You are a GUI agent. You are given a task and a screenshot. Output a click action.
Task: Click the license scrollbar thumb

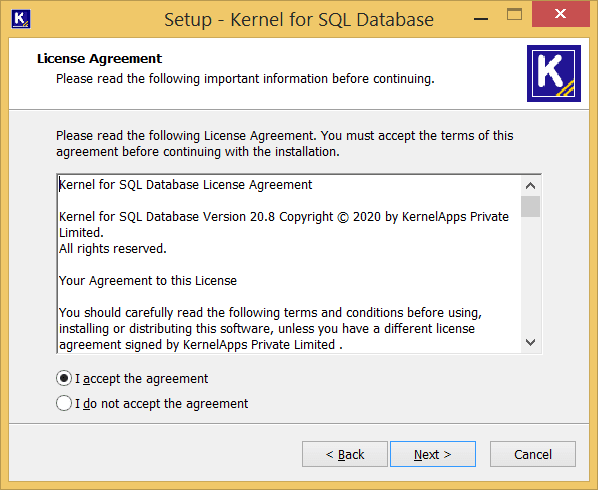point(530,206)
